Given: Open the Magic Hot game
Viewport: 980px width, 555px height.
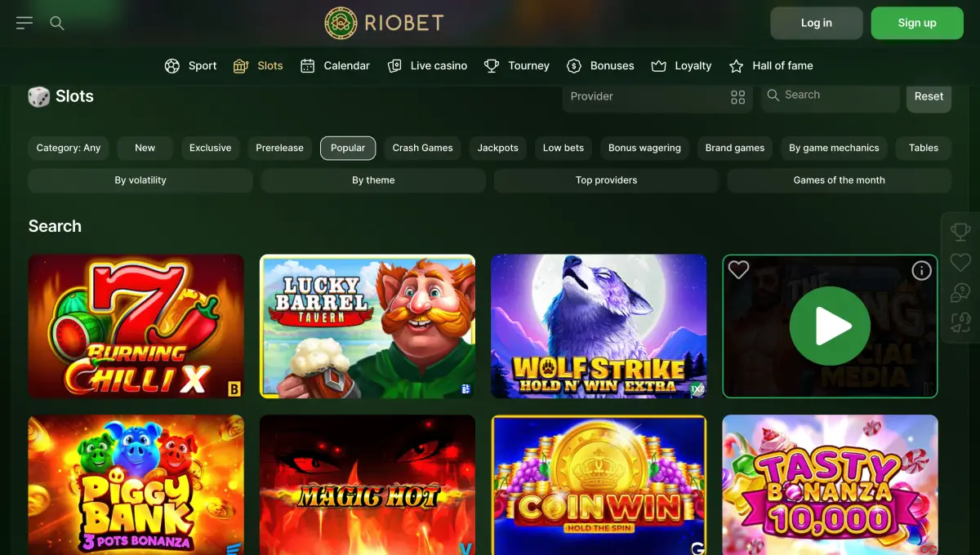Looking at the screenshot, I should point(367,485).
